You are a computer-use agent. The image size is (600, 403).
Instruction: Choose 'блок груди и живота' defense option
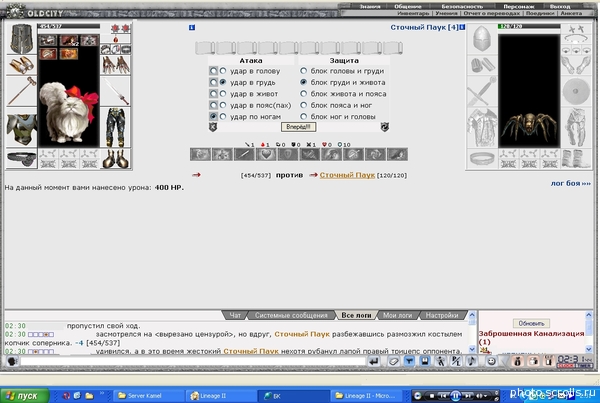[303, 82]
